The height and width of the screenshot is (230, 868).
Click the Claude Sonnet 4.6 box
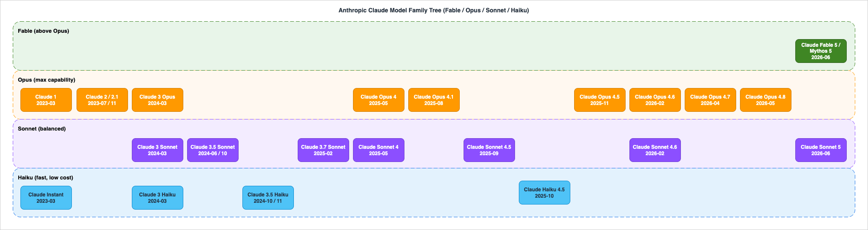coord(655,150)
